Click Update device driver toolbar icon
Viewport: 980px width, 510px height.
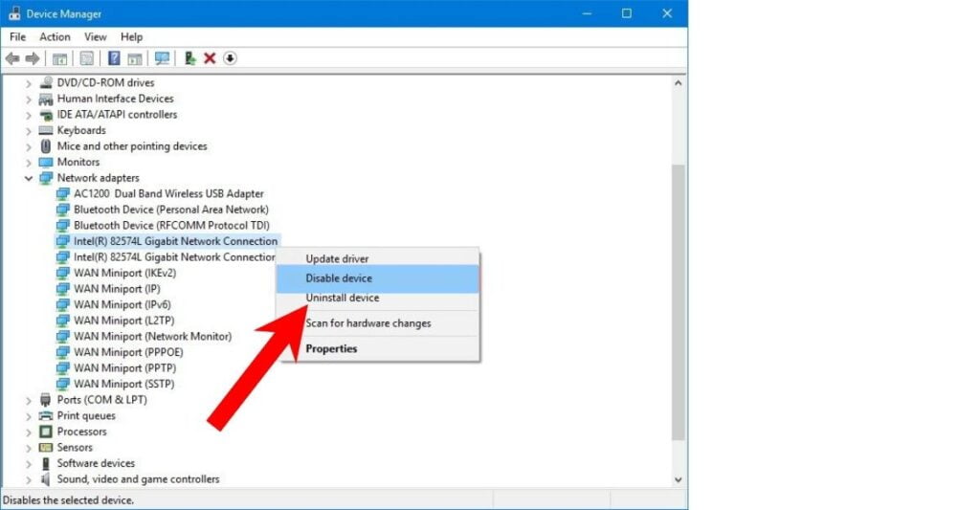pyautogui.click(x=190, y=58)
